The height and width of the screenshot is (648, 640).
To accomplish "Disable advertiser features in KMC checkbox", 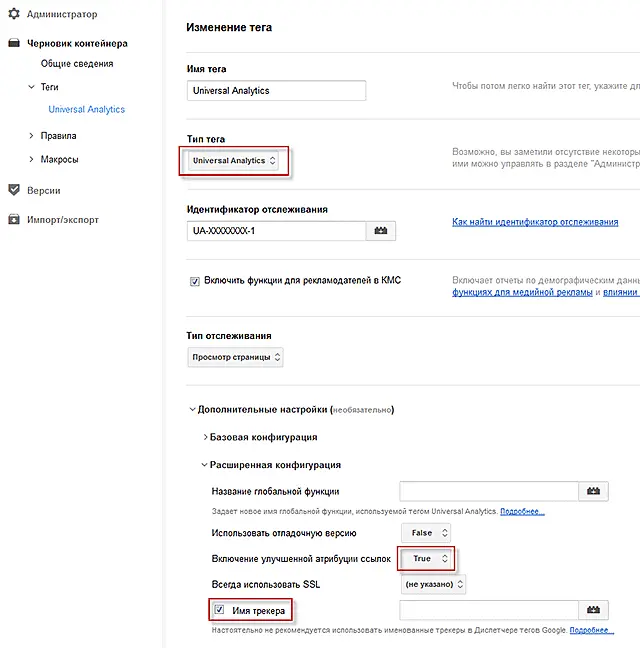I will (194, 281).
